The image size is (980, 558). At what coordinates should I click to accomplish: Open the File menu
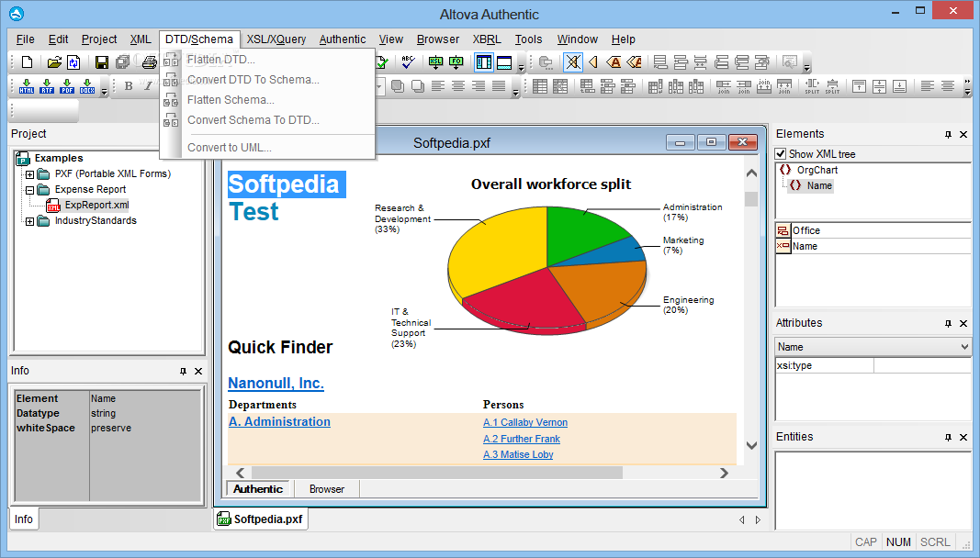tap(25, 39)
